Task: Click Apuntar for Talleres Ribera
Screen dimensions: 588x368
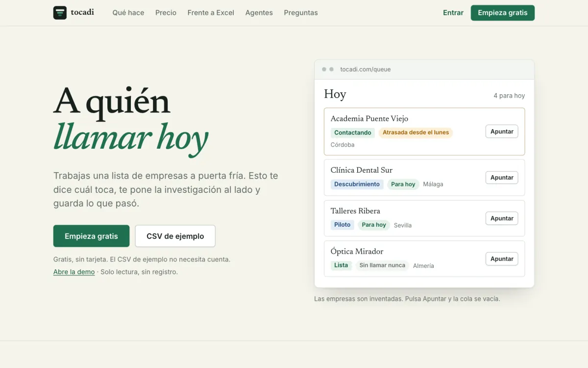Action: [x=502, y=218]
